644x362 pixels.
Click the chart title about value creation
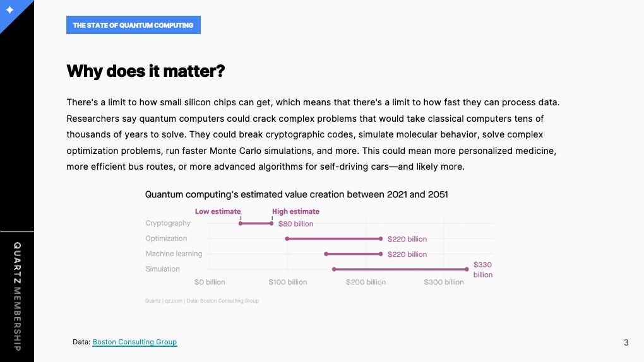296,194
